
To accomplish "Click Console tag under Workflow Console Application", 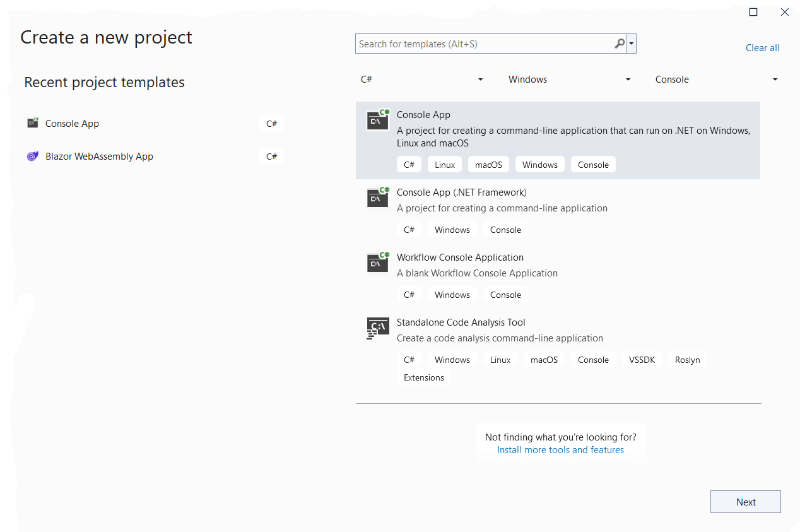I will click(x=505, y=295).
